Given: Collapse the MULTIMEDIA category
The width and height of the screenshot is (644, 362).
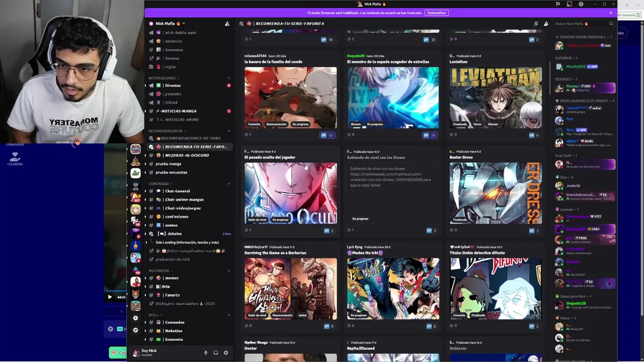Looking at the screenshot, I should point(160,270).
